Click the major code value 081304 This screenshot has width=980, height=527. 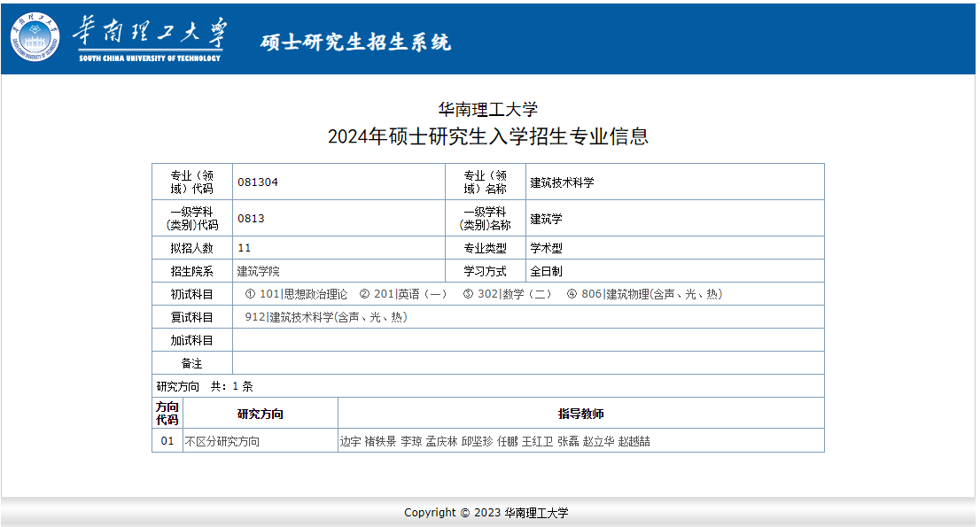pyautogui.click(x=258, y=182)
